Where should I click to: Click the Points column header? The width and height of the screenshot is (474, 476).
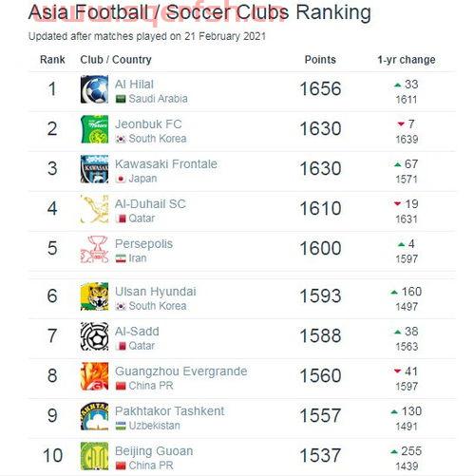coord(320,60)
